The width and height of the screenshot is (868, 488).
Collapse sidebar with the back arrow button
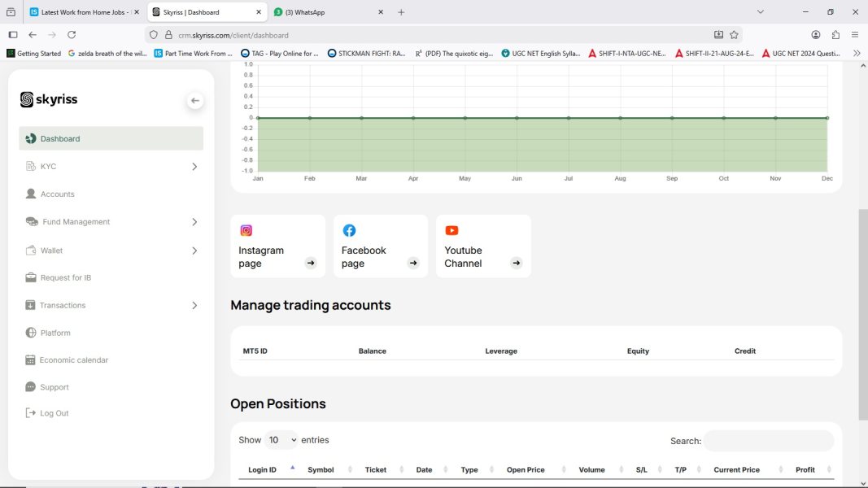pyautogui.click(x=195, y=101)
